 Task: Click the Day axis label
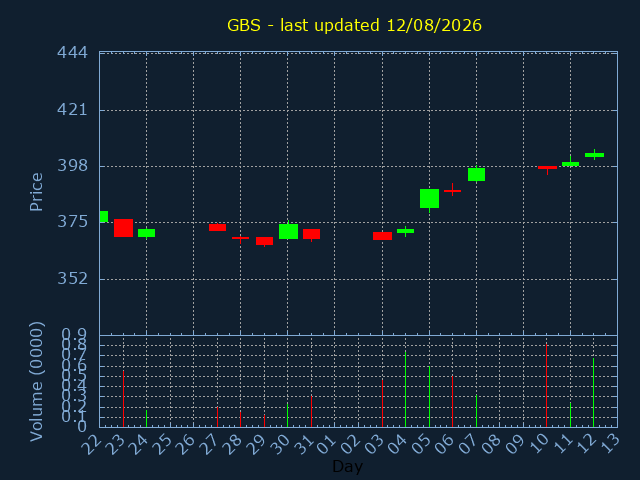click(x=347, y=466)
